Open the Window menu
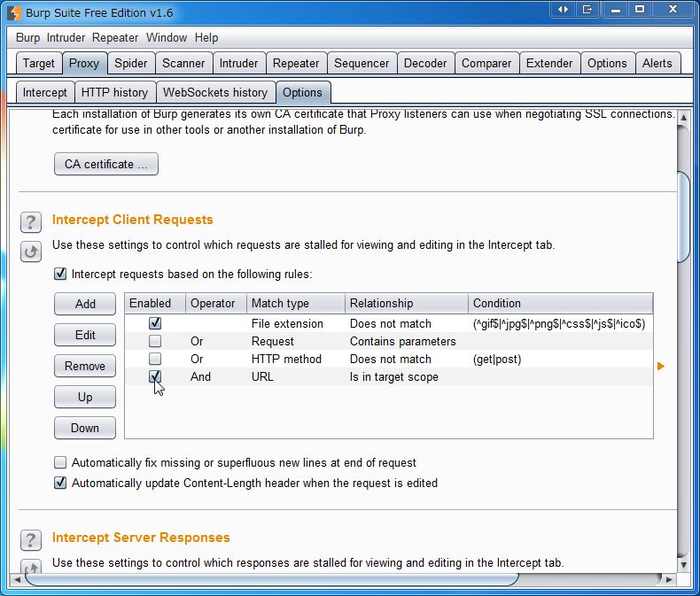This screenshot has height=596, width=700. (167, 37)
